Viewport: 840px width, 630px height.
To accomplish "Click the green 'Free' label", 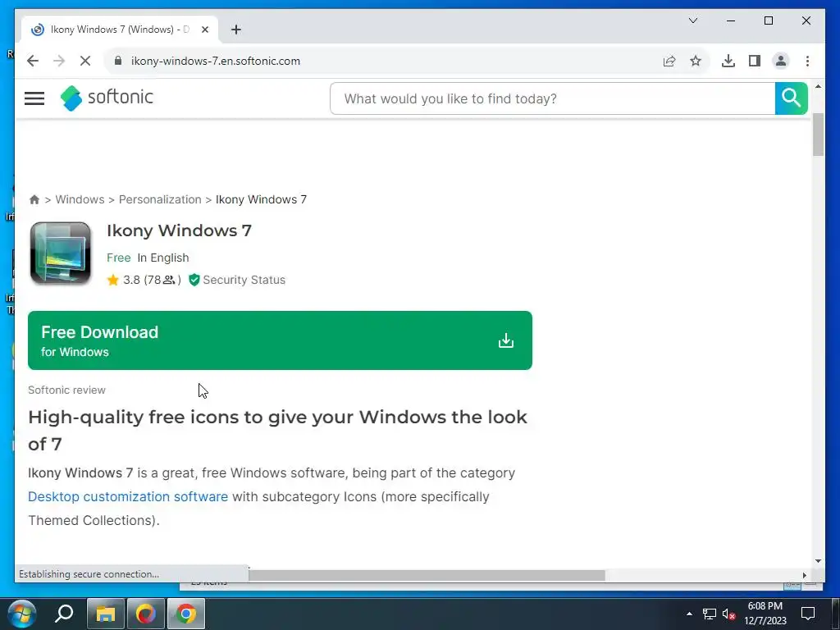I will 118,258.
